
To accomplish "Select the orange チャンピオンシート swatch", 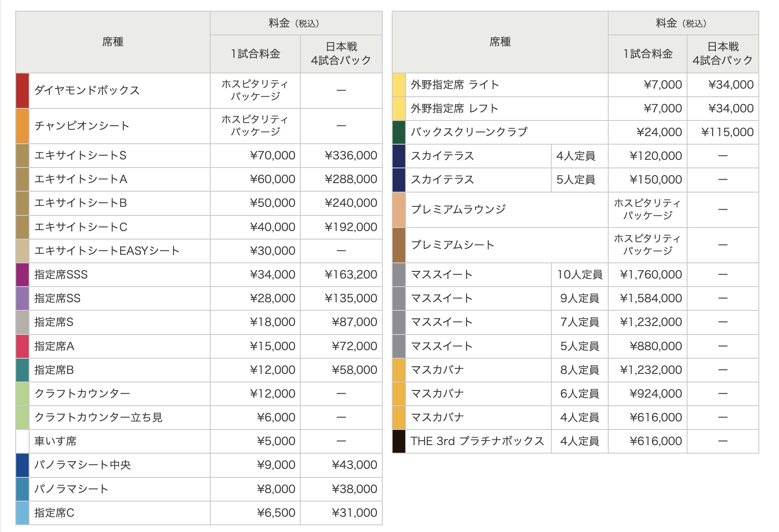I will (22, 126).
